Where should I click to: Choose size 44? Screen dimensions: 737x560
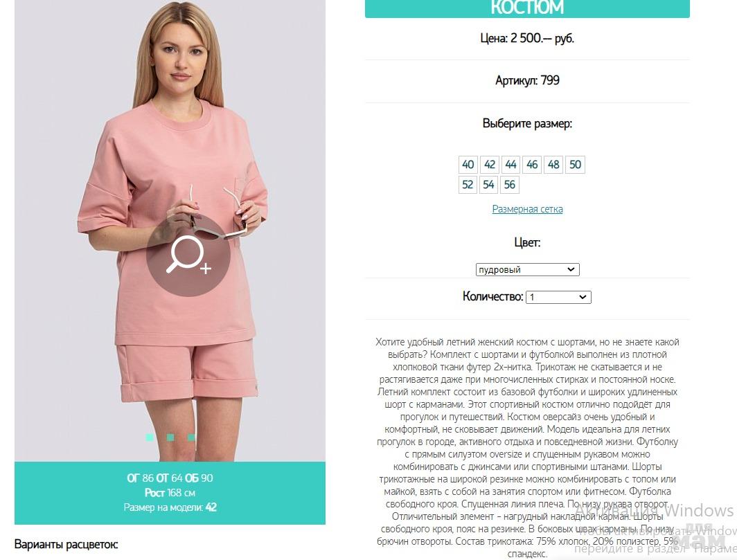510,165
